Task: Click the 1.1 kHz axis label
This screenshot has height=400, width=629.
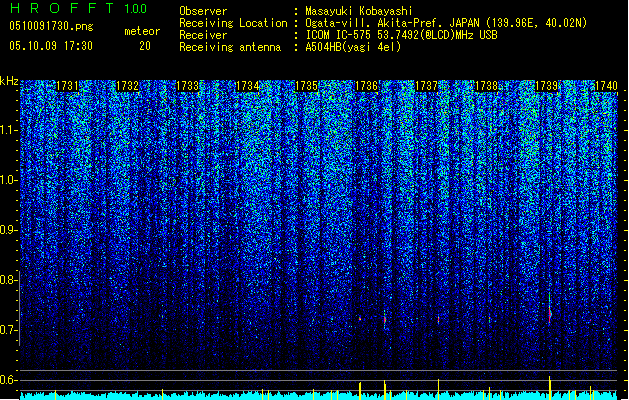Action: click(x=8, y=131)
